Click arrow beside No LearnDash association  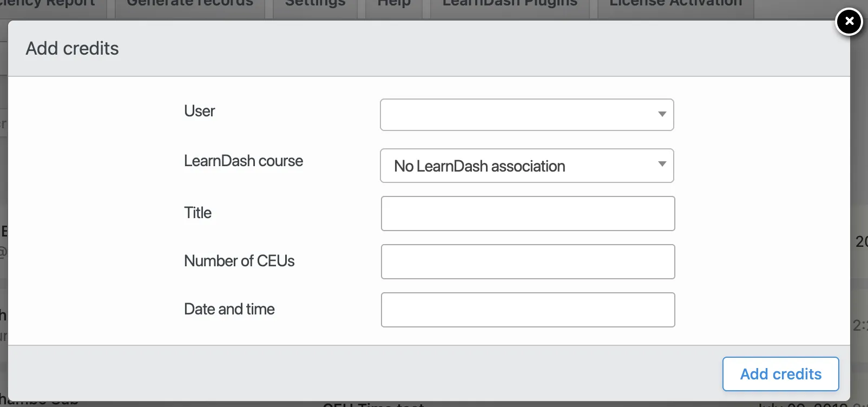point(662,164)
